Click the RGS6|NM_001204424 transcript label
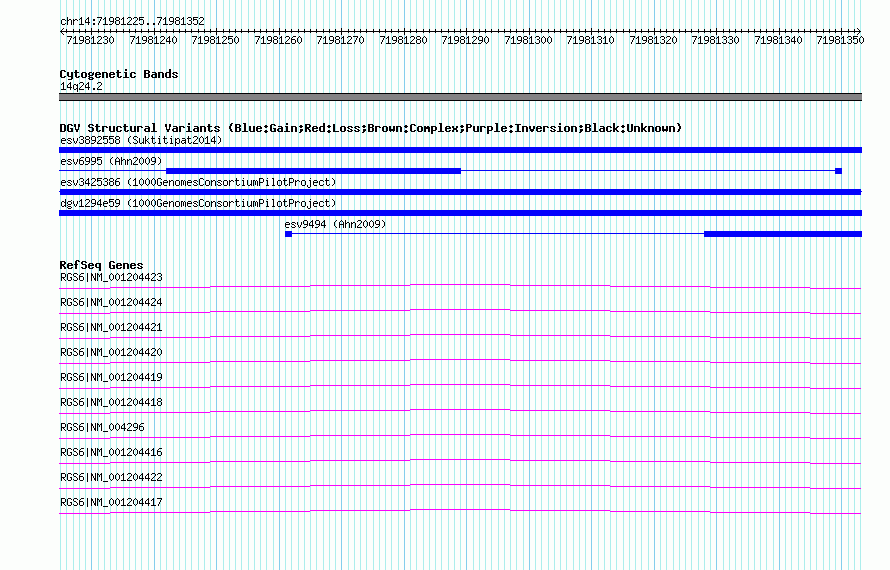The width and height of the screenshot is (890, 570). [x=111, y=303]
